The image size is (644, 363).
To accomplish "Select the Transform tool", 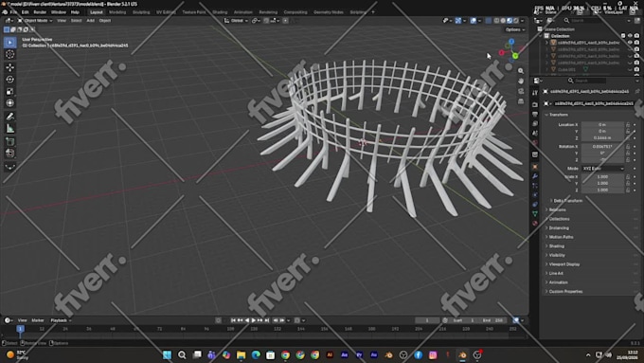I will pos(10,102).
